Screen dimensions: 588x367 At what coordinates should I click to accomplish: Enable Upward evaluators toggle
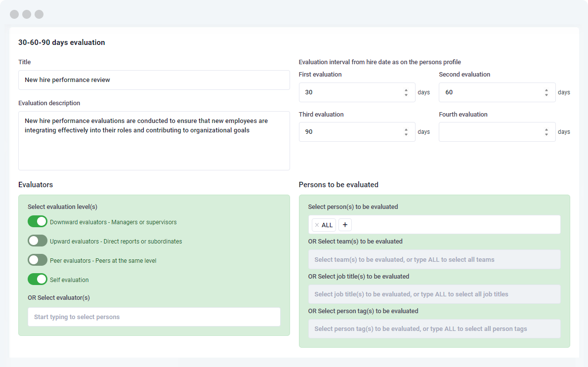[37, 241]
